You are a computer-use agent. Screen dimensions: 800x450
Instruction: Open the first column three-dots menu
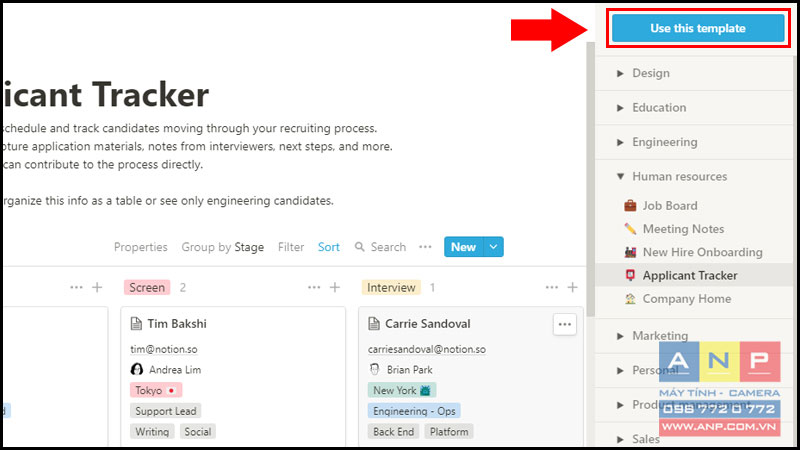[76, 288]
